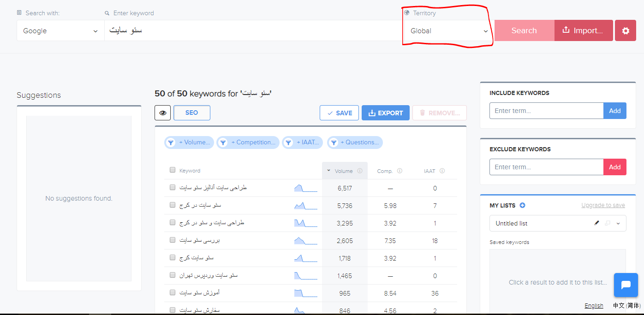Add a new list with plus icon
Viewport: 644px width, 315px height.
[x=523, y=206]
